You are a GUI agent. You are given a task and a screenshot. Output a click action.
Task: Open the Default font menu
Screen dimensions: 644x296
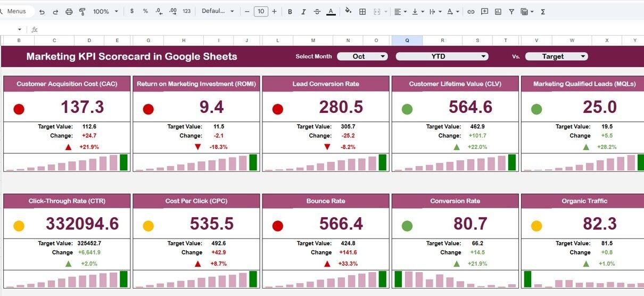tap(218, 11)
